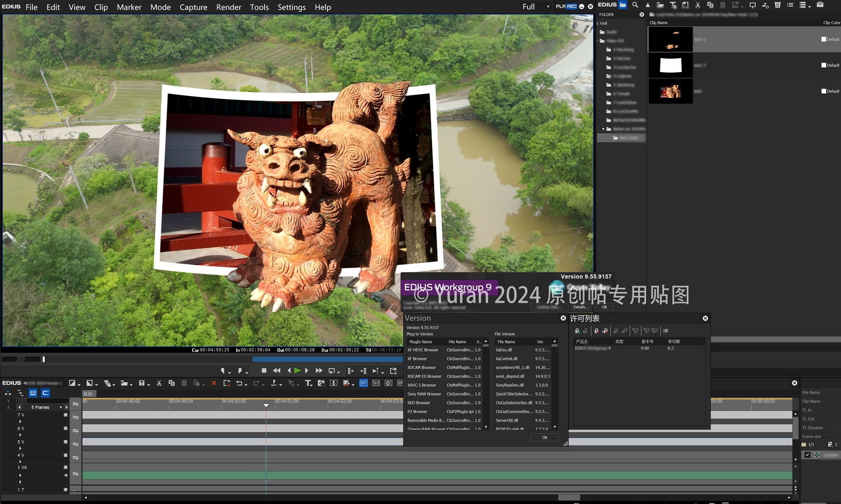Image resolution: width=841 pixels, height=504 pixels.
Task: Click Details... button in about box
Action: 581,307
